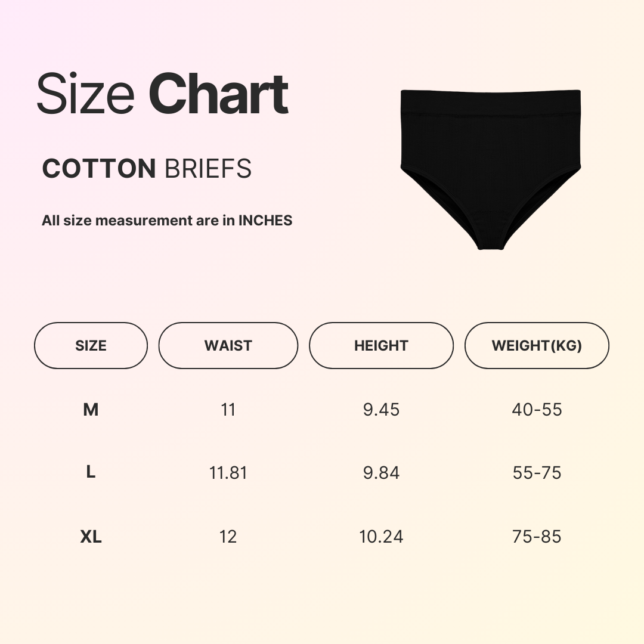This screenshot has width=644, height=644.
Task: Click height value 9.84 for size L
Action: click(381, 473)
